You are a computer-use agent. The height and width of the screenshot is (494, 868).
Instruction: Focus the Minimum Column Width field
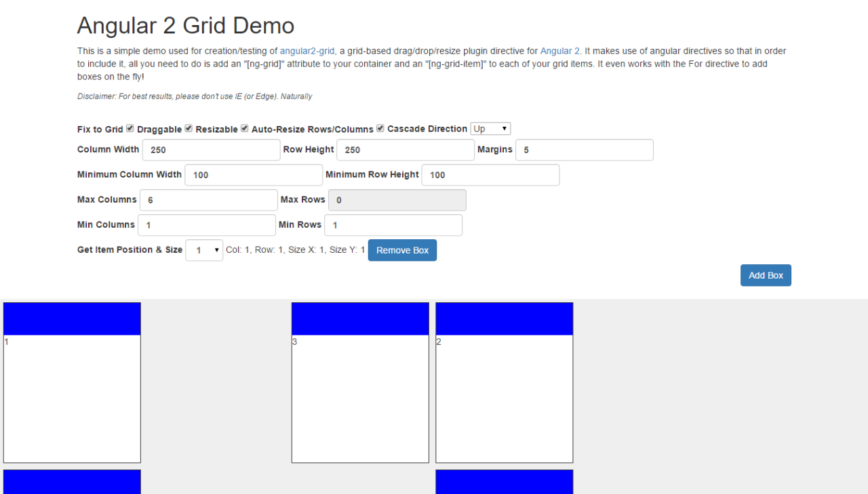[x=254, y=175]
